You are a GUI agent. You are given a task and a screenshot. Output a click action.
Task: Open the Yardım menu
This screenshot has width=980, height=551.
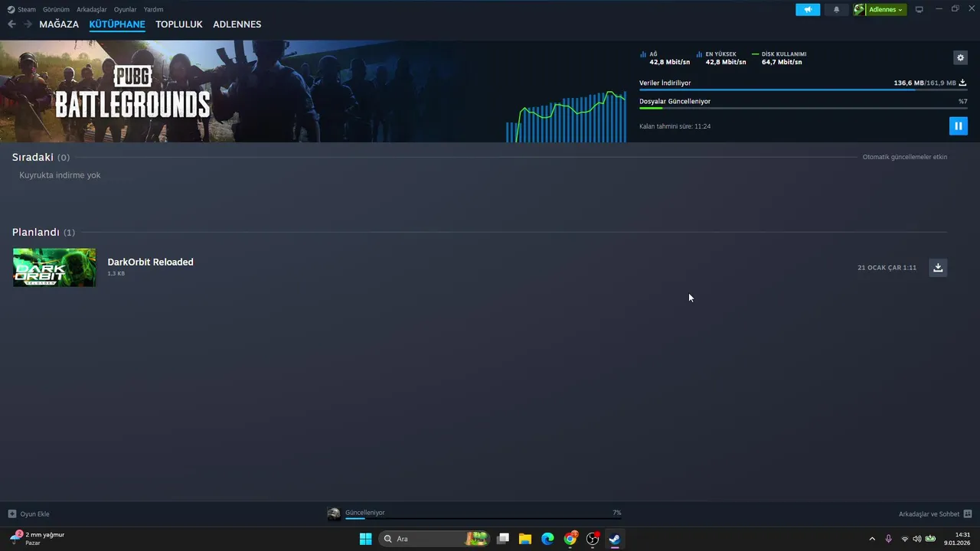pos(153,9)
